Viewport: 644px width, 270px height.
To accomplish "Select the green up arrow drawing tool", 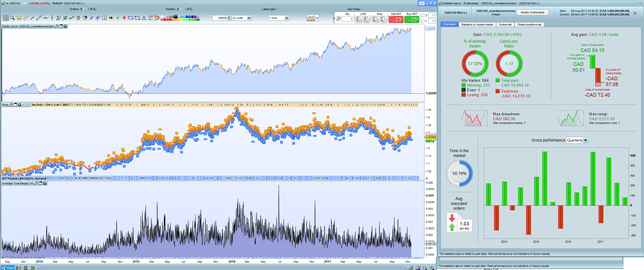I will 118,18.
